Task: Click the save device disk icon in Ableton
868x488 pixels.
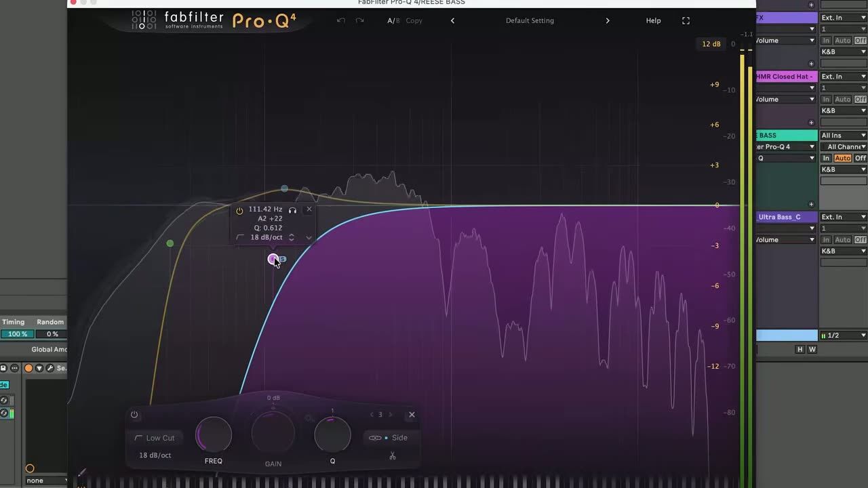Action: 4,368
